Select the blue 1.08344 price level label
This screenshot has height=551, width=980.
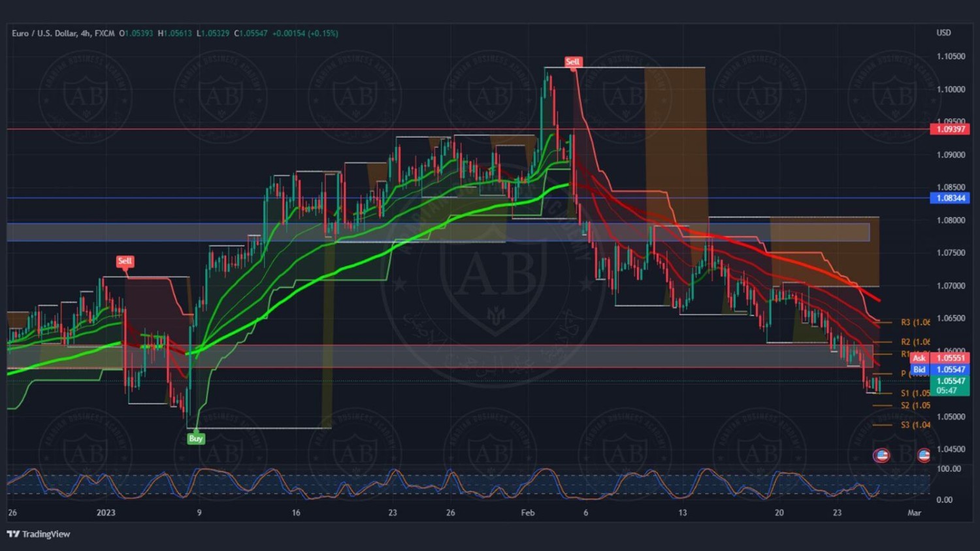(x=950, y=198)
